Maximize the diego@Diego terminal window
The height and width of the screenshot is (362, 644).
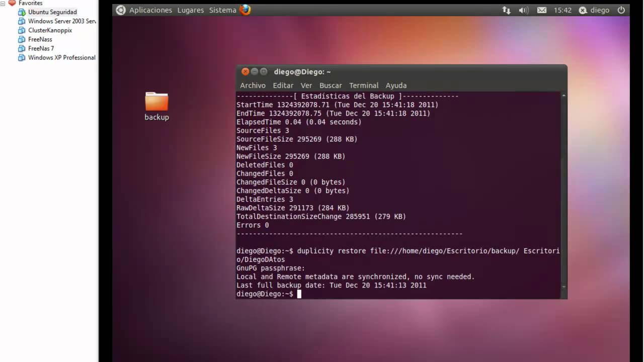click(x=264, y=71)
